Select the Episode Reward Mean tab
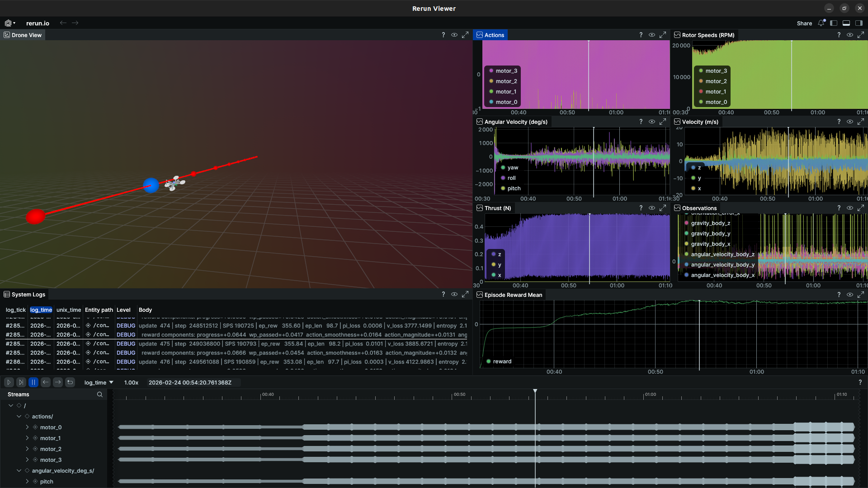Screen dimensions: 868x488 coord(513,295)
